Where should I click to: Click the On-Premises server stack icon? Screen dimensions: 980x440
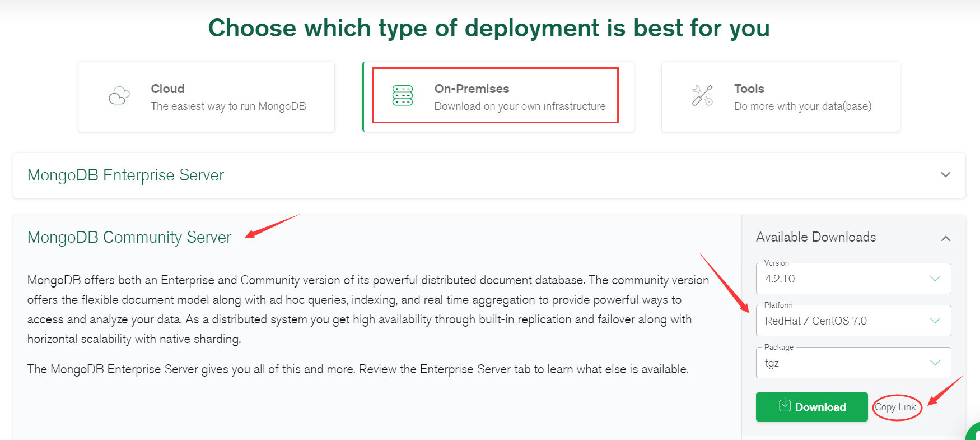coord(403,96)
